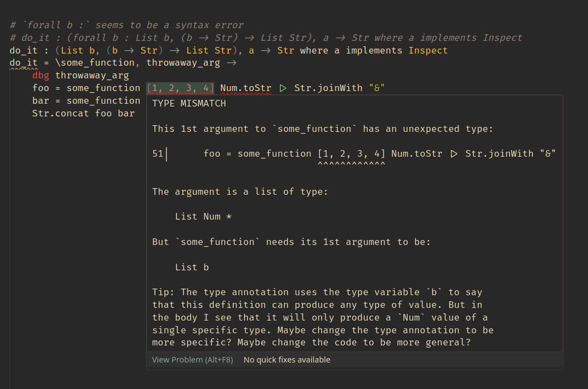Click the arrow after throwaway_arg in the lambda

[x=231, y=63]
